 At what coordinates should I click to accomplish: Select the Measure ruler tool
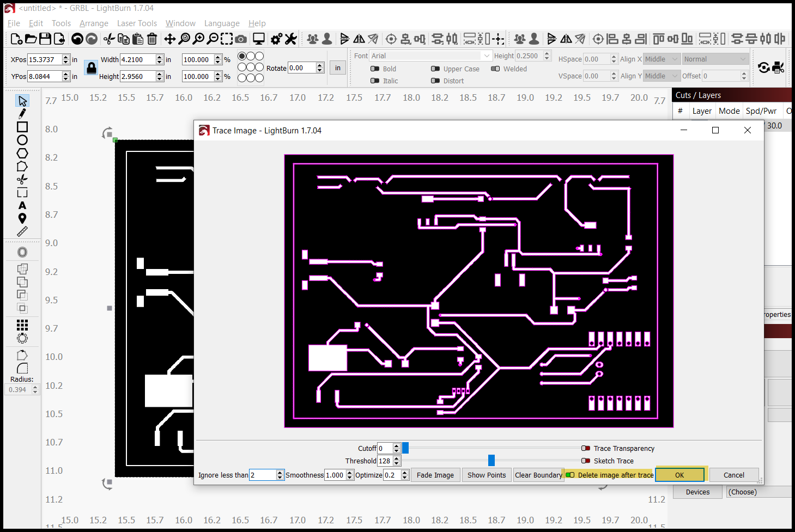(x=22, y=231)
